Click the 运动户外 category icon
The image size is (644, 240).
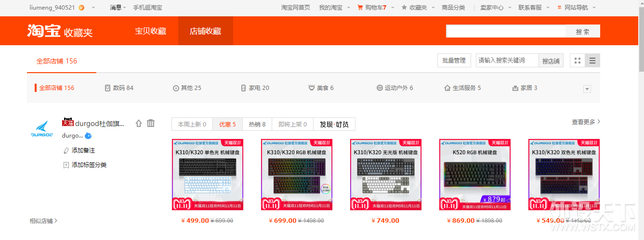pos(380,88)
